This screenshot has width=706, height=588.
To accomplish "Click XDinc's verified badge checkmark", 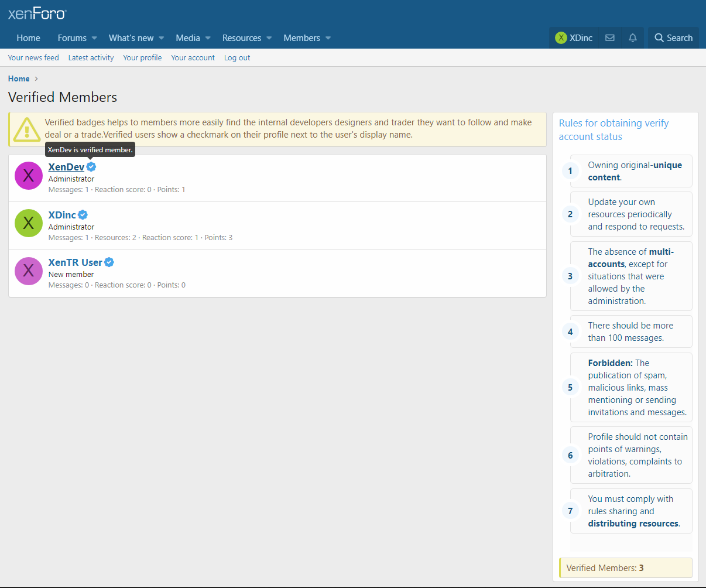I will tap(83, 215).
